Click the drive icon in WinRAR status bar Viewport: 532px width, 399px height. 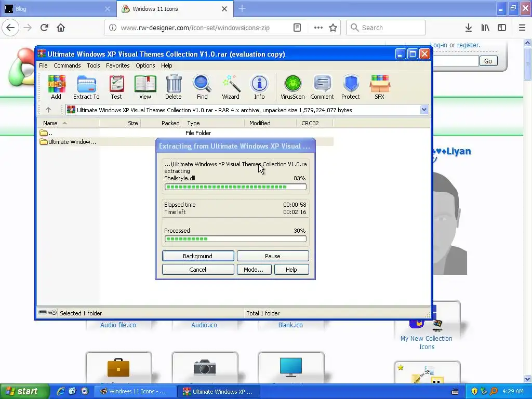click(x=43, y=312)
